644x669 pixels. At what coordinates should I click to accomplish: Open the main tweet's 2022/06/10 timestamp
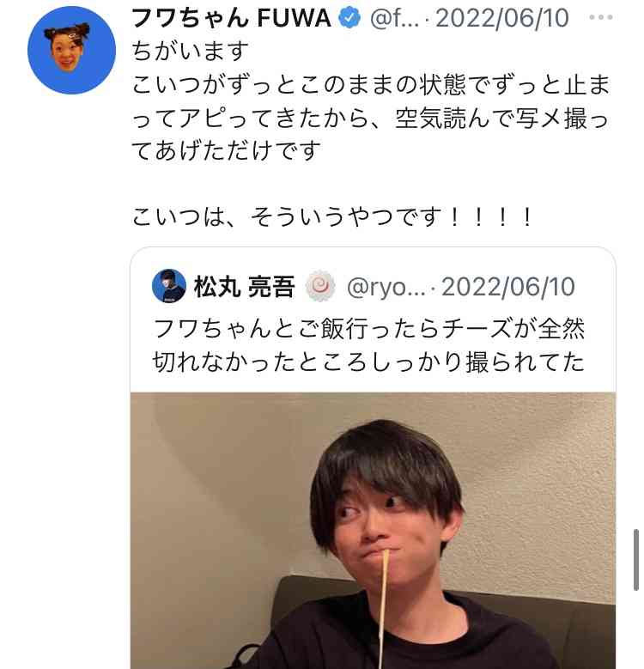(x=502, y=18)
